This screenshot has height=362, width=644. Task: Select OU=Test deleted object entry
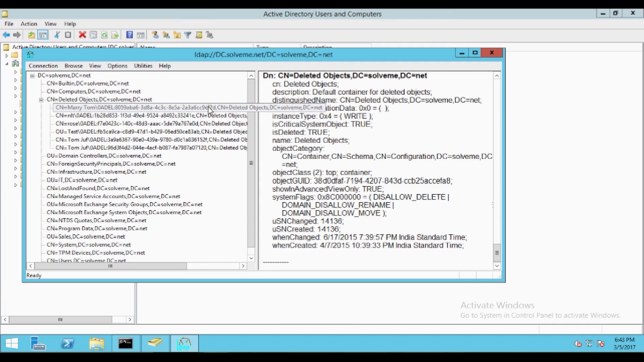151,132
